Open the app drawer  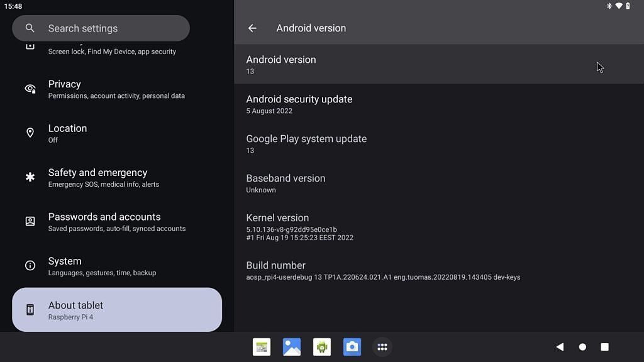382,346
